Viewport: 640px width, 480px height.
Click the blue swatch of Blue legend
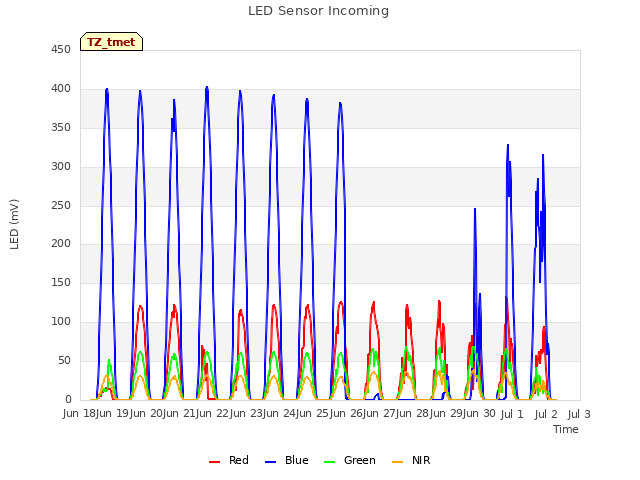[x=271, y=462]
